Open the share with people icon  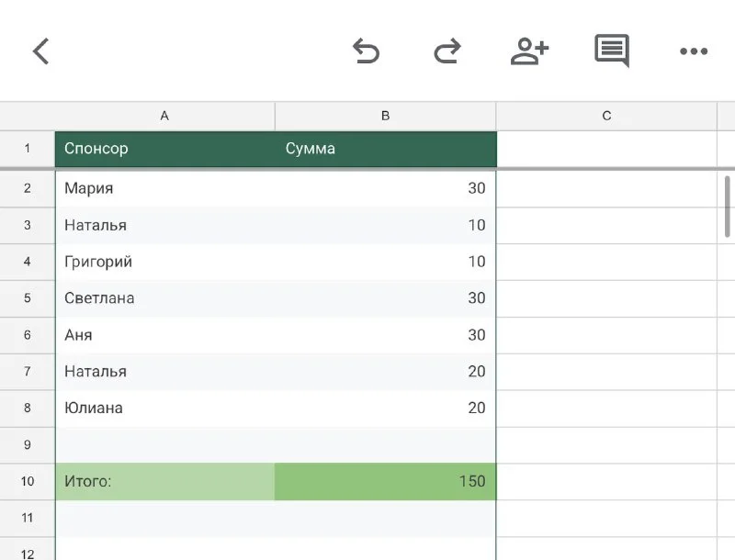click(529, 51)
